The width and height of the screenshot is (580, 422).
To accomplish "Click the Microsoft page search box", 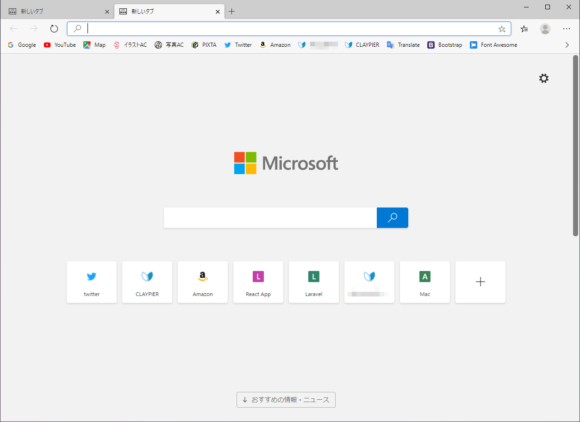I will 270,217.
